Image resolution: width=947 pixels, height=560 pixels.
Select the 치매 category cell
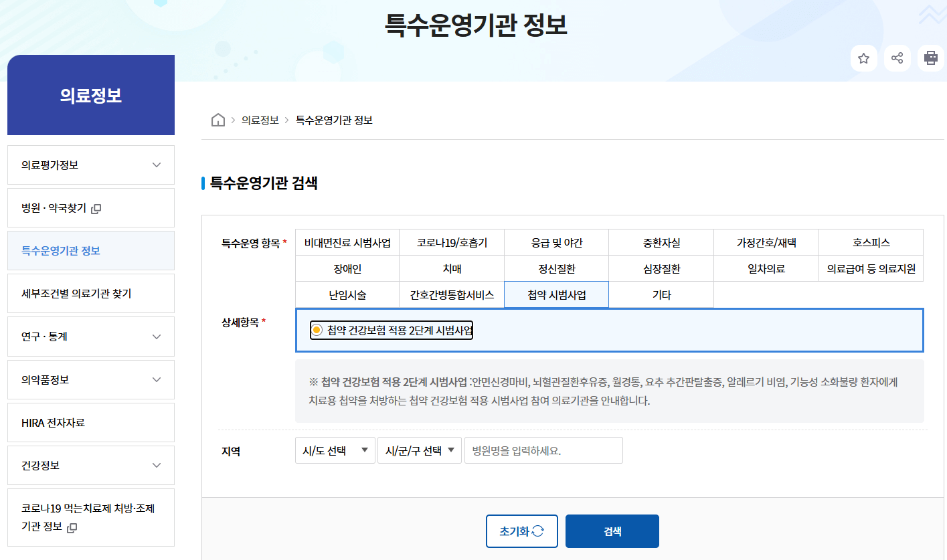pyautogui.click(x=451, y=268)
